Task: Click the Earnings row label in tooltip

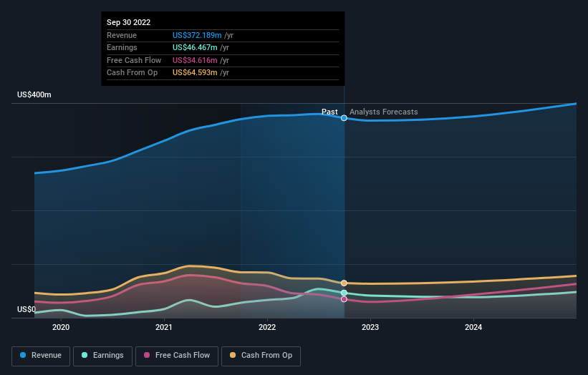Action: pyautogui.click(x=122, y=47)
